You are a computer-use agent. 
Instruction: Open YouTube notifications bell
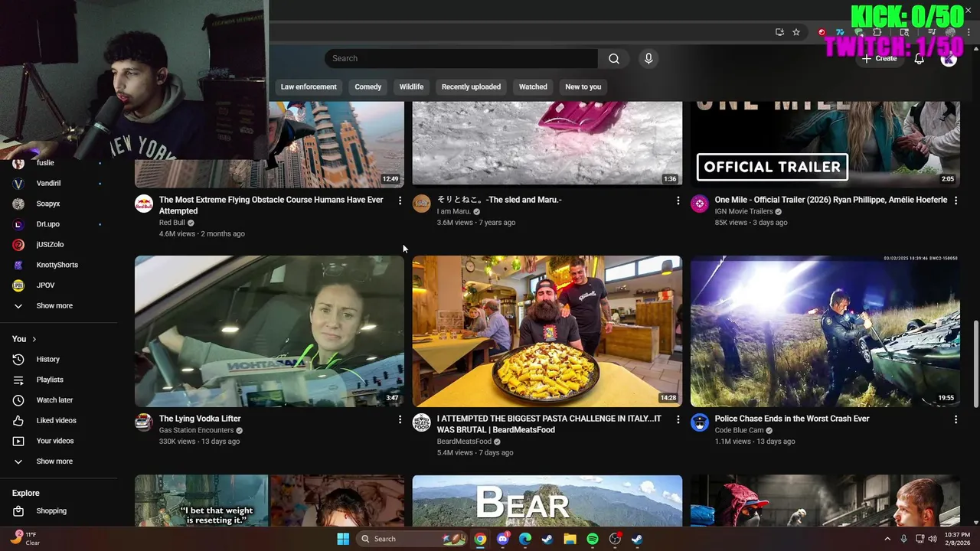click(x=920, y=59)
